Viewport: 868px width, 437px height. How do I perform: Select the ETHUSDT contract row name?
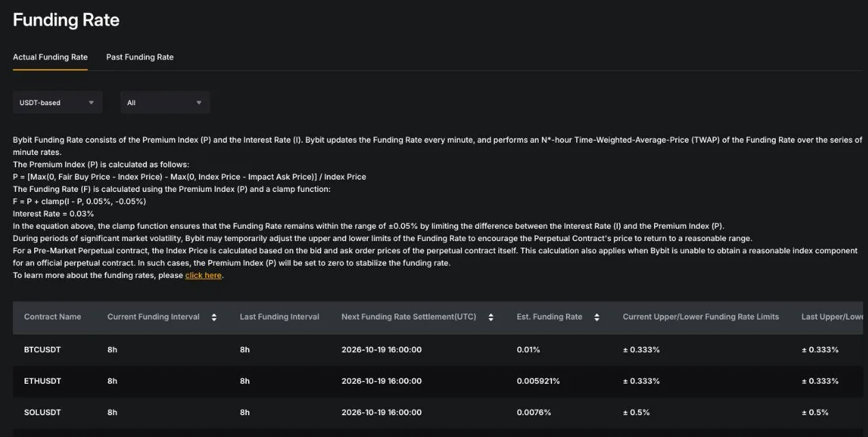click(x=42, y=381)
